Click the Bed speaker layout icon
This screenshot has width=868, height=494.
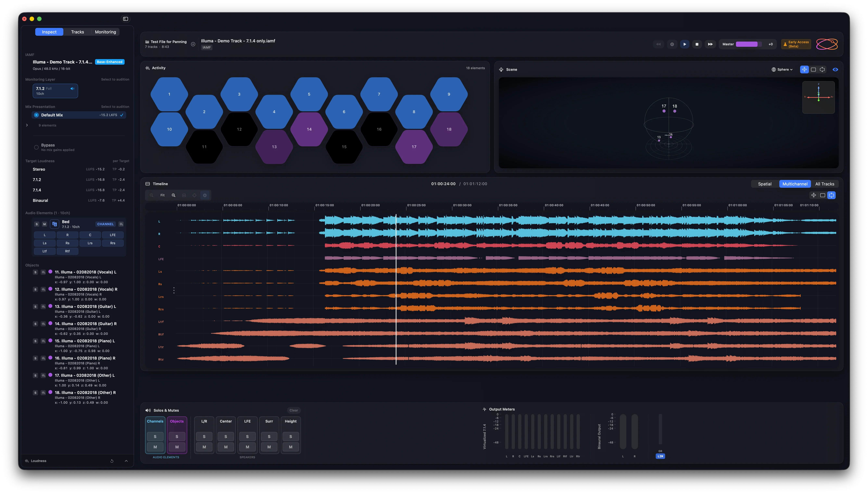point(55,224)
